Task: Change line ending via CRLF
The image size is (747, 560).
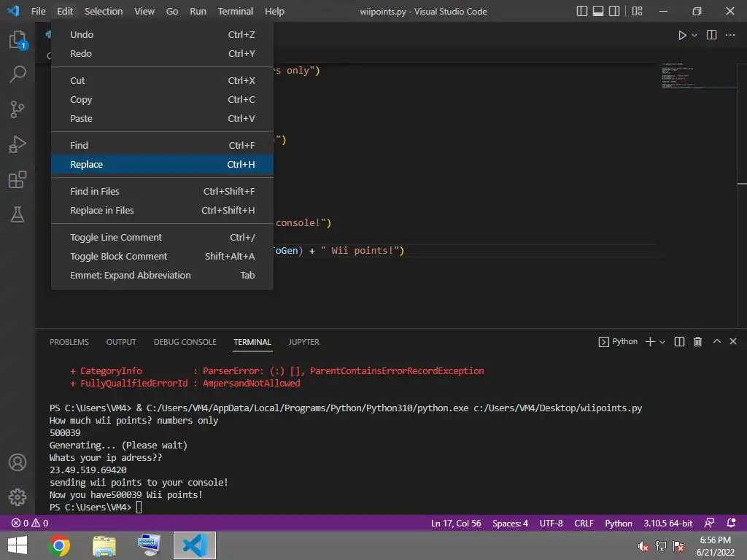Action: click(x=584, y=523)
